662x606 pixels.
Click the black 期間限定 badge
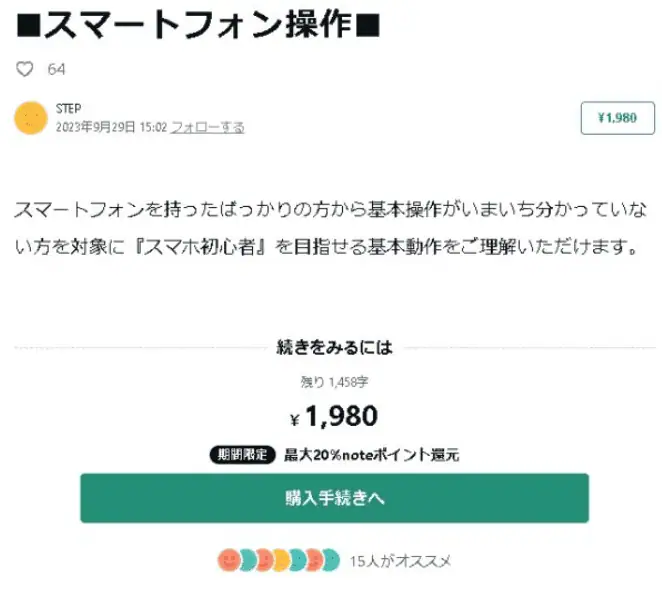coord(242,454)
